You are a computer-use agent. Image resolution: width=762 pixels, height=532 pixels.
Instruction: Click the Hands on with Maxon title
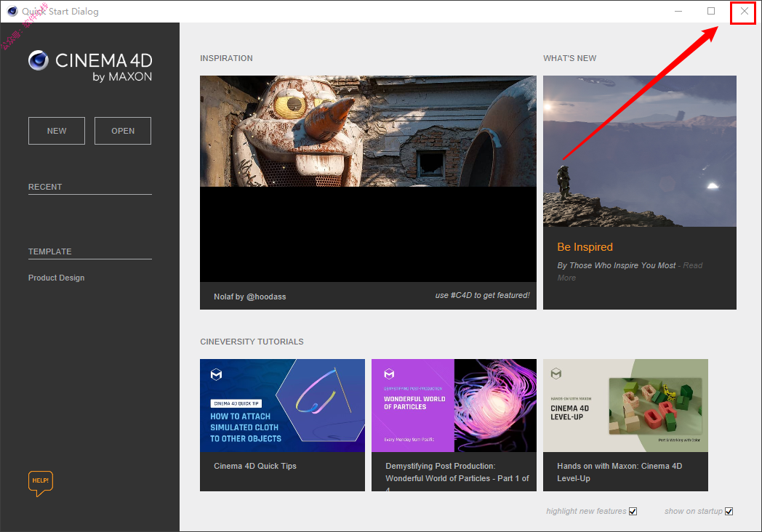pyautogui.click(x=619, y=472)
